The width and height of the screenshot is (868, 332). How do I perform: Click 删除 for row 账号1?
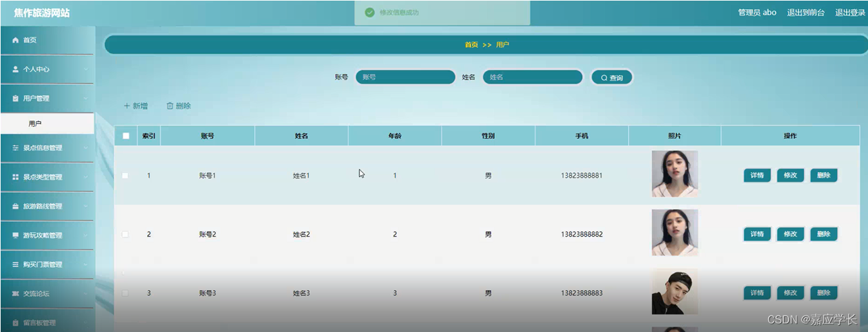click(824, 176)
